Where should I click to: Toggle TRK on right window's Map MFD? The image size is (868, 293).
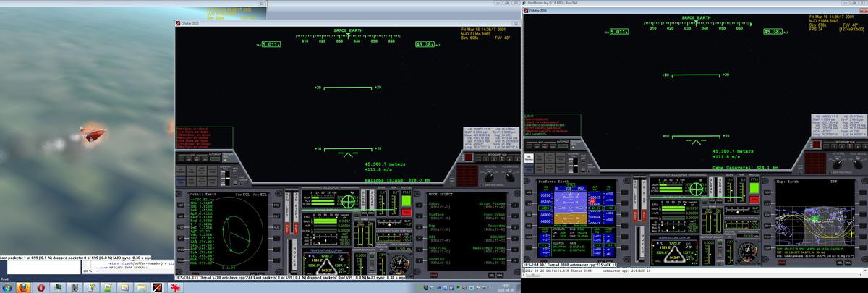[x=767, y=237]
